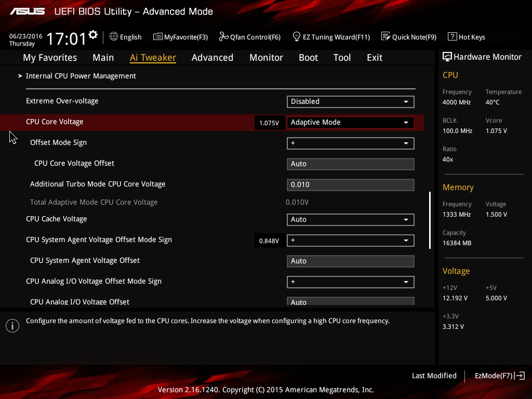Expand Internal CPU Power Management submenu
Image resolution: width=532 pixels, height=399 pixels.
[x=81, y=76]
